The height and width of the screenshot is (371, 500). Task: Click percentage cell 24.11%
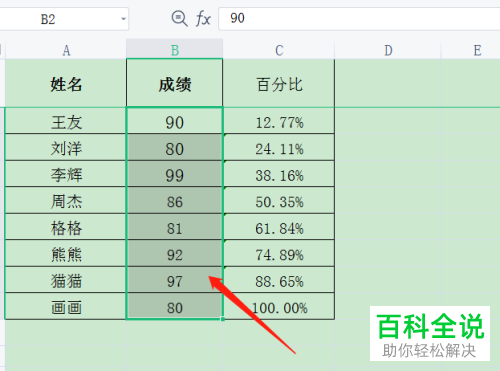pos(279,148)
